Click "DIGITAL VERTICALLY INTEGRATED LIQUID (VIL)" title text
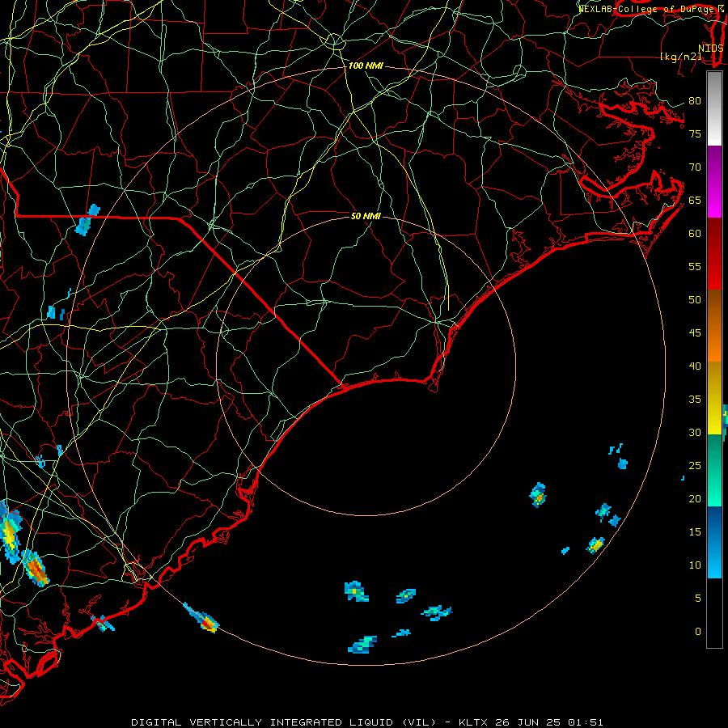 point(285,722)
